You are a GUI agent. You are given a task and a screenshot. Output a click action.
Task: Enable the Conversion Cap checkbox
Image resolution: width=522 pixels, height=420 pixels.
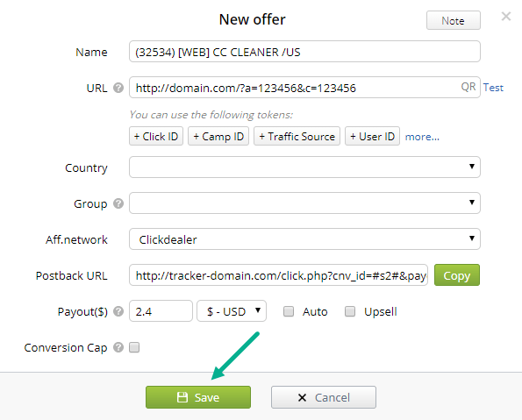[x=134, y=347]
